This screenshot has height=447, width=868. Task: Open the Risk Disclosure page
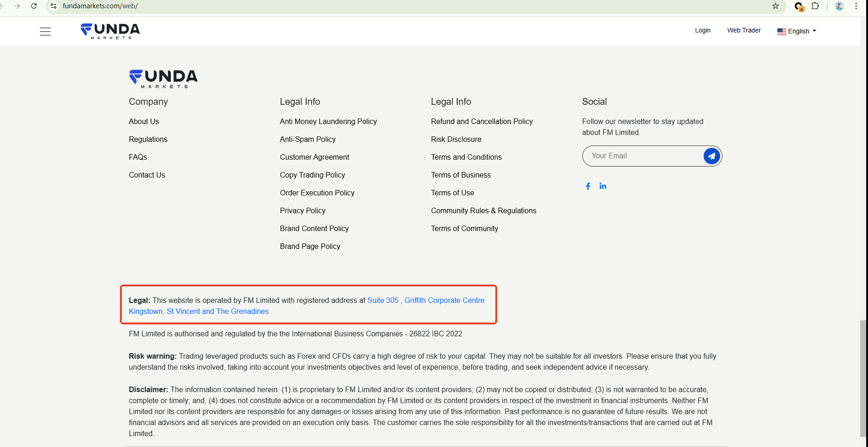coord(456,139)
